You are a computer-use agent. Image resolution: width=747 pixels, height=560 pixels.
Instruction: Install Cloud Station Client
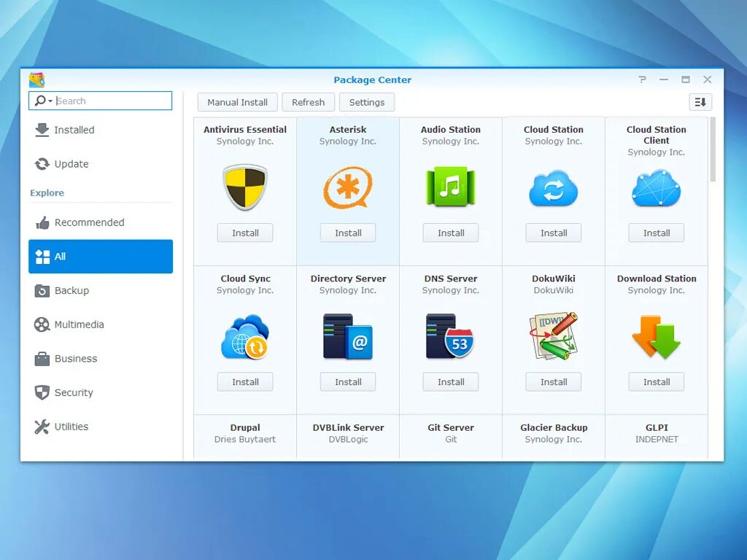pyautogui.click(x=656, y=233)
